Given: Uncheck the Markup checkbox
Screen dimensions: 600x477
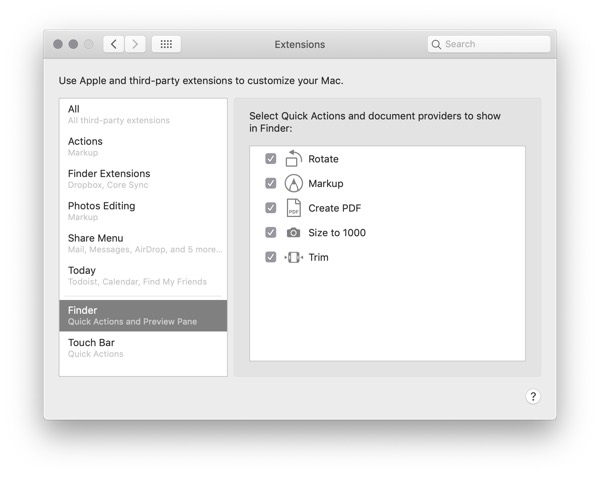Looking at the screenshot, I should (x=271, y=183).
